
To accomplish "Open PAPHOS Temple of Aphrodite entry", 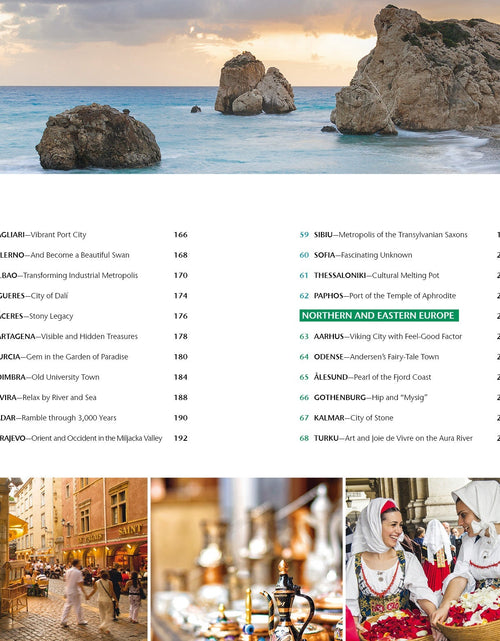I will (385, 296).
